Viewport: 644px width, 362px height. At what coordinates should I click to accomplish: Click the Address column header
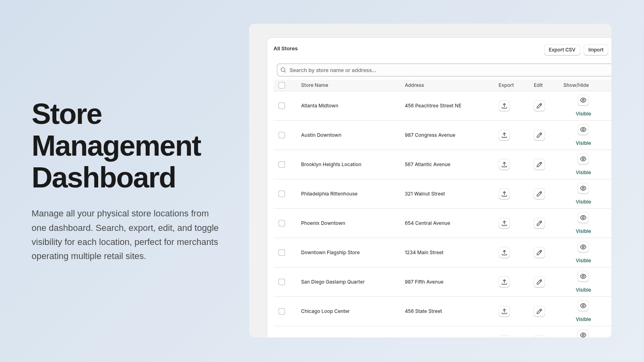414,85
